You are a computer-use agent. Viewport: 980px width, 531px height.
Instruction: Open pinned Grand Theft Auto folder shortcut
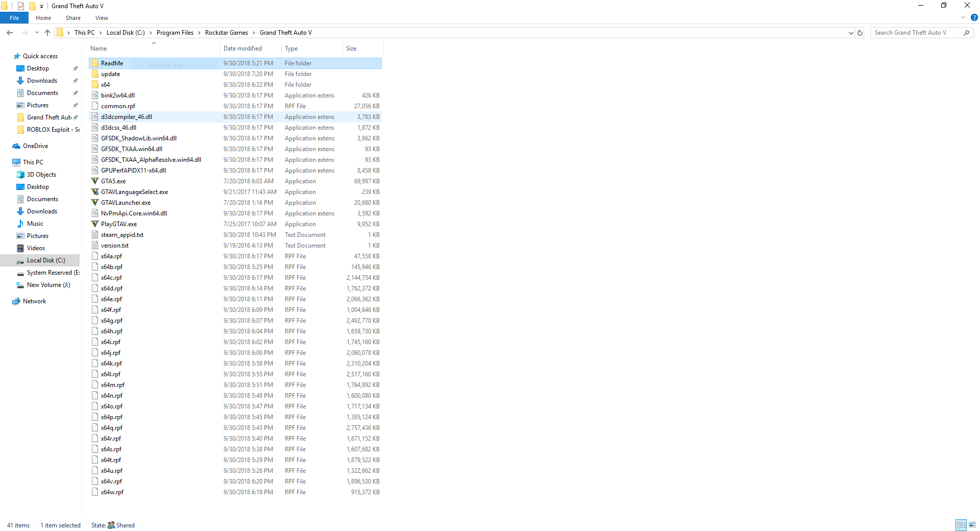pos(49,117)
